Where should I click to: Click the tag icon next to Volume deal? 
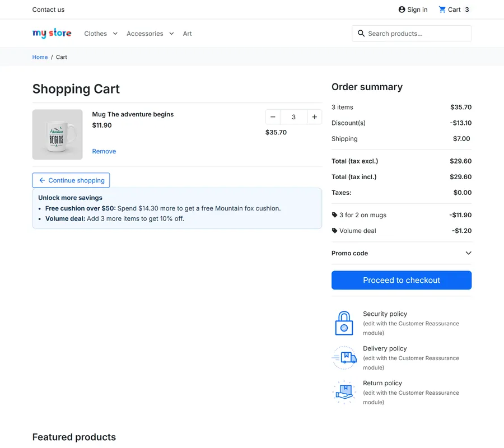pyautogui.click(x=335, y=231)
